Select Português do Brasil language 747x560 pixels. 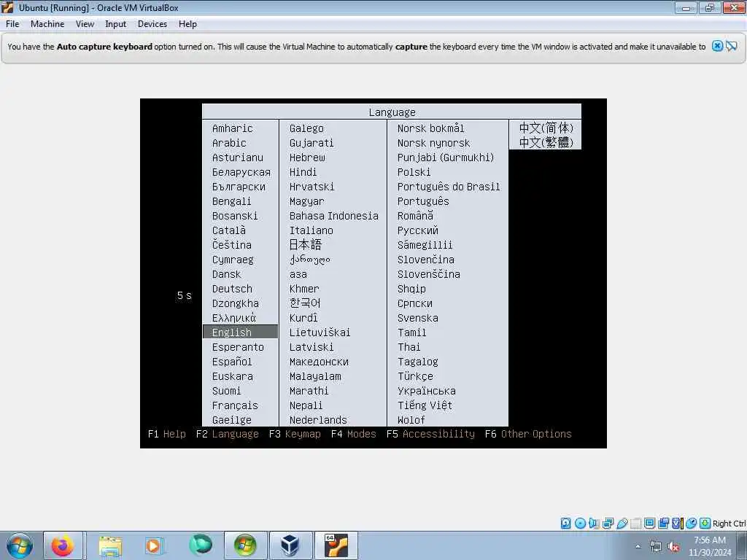pos(449,186)
